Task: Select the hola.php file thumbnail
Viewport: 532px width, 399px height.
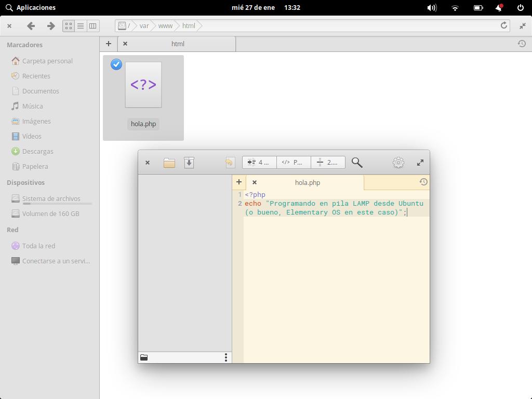Action: point(143,85)
